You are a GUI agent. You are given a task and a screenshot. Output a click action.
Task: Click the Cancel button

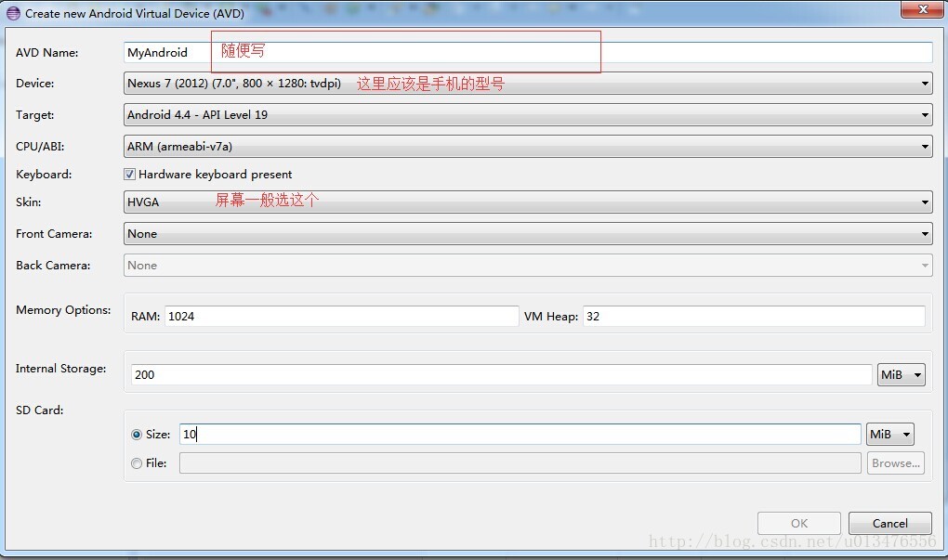[890, 523]
